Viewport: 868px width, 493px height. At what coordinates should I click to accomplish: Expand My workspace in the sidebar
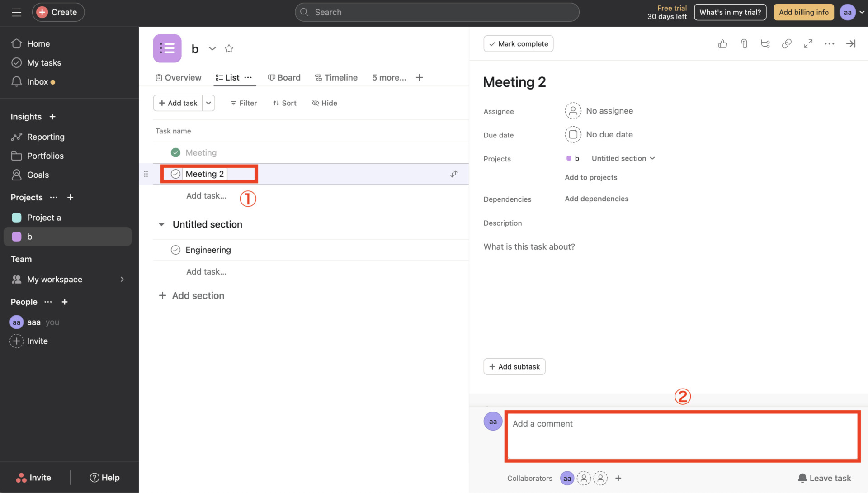coord(122,279)
